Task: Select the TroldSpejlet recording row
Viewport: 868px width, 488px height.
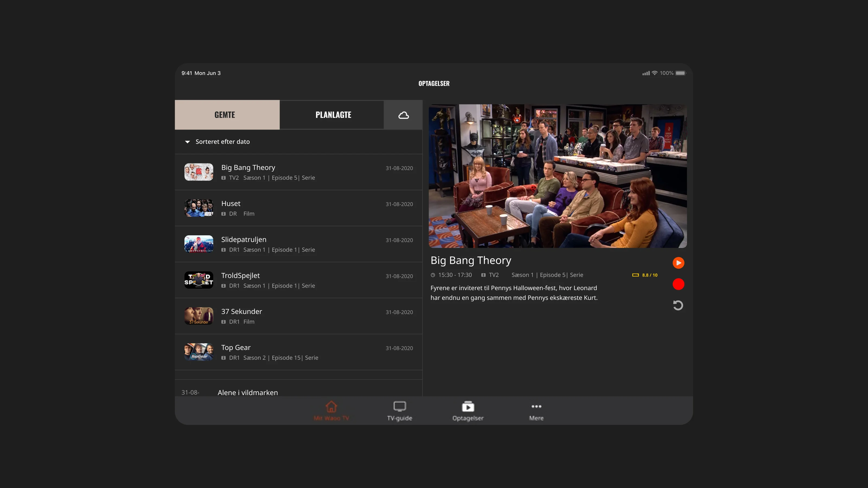Action: [x=299, y=280]
